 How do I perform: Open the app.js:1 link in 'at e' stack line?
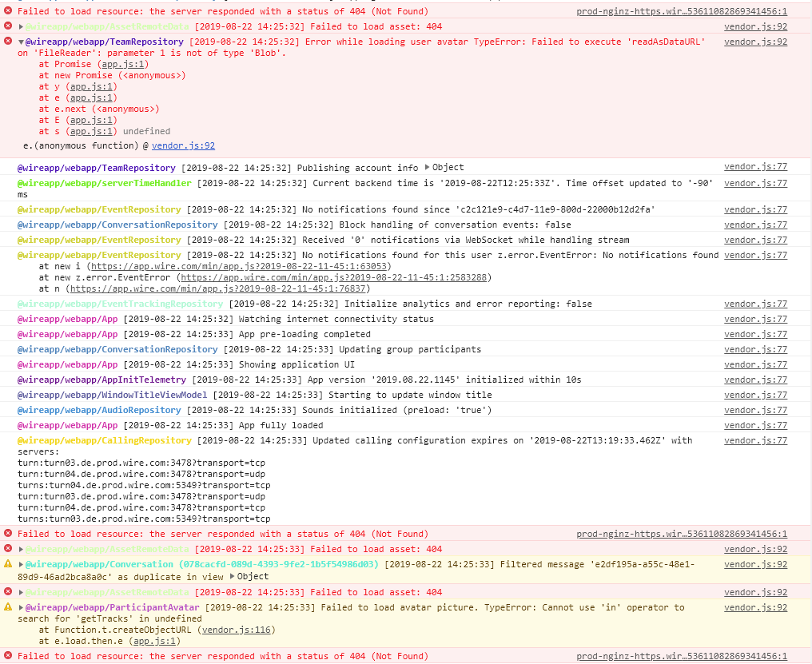(x=91, y=98)
